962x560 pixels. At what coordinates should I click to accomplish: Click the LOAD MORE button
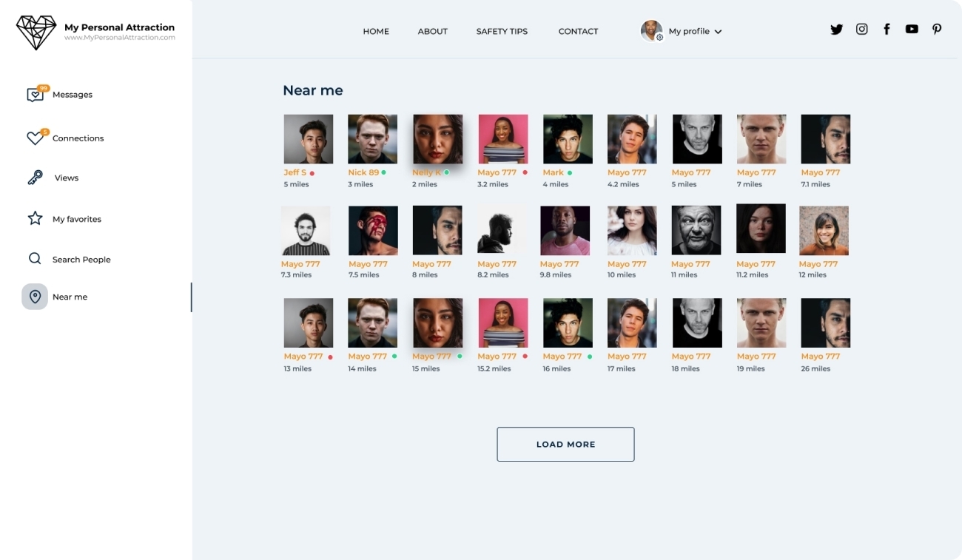(565, 444)
